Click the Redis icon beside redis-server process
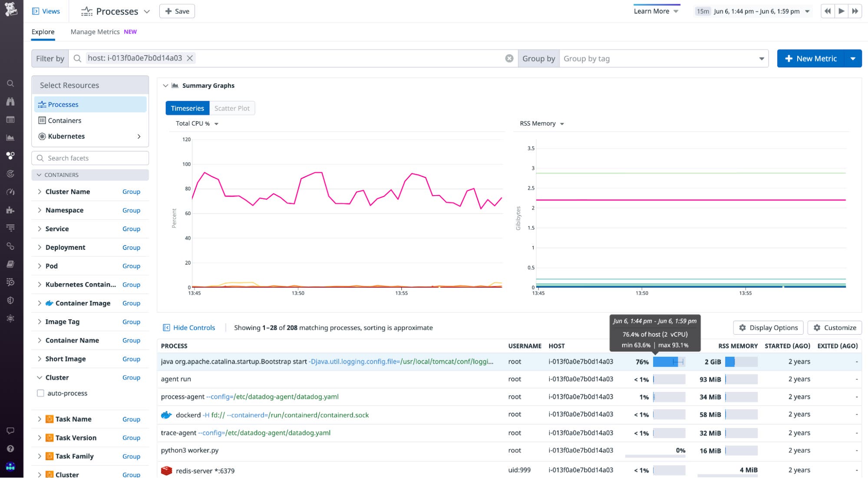This screenshot has width=868, height=478. click(x=166, y=470)
